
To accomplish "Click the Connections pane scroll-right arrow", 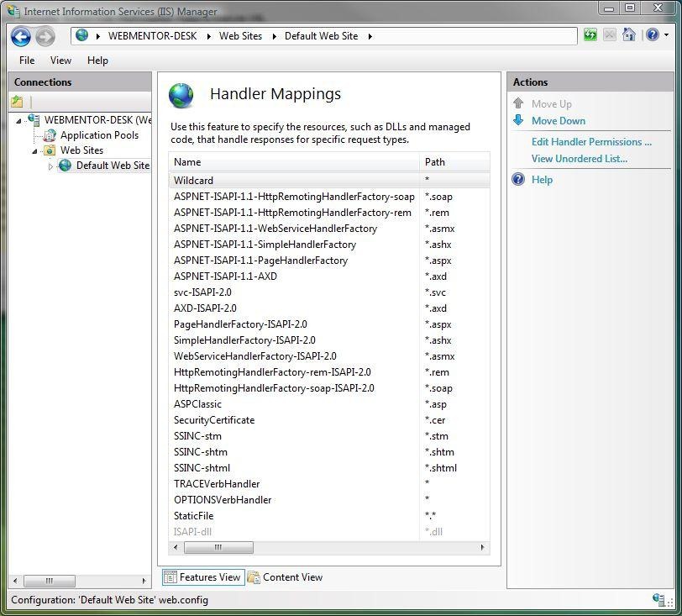I will pos(144,581).
